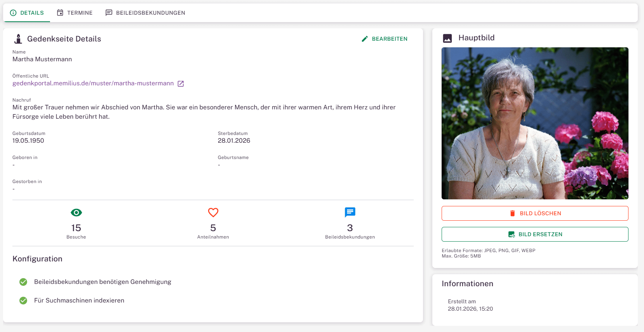Click the external link icon beside public URL
The image size is (644, 332).
coord(181,84)
